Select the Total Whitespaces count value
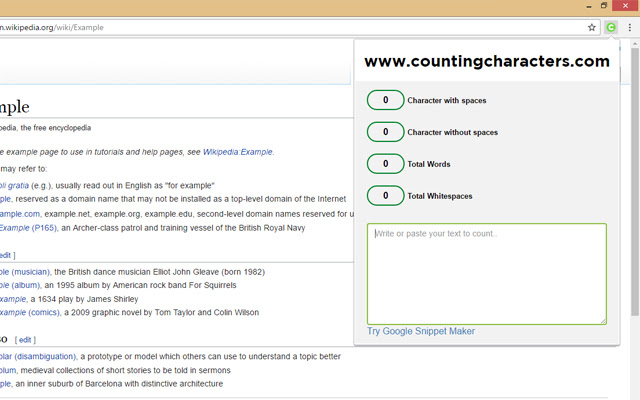The image size is (640, 400). pos(385,196)
